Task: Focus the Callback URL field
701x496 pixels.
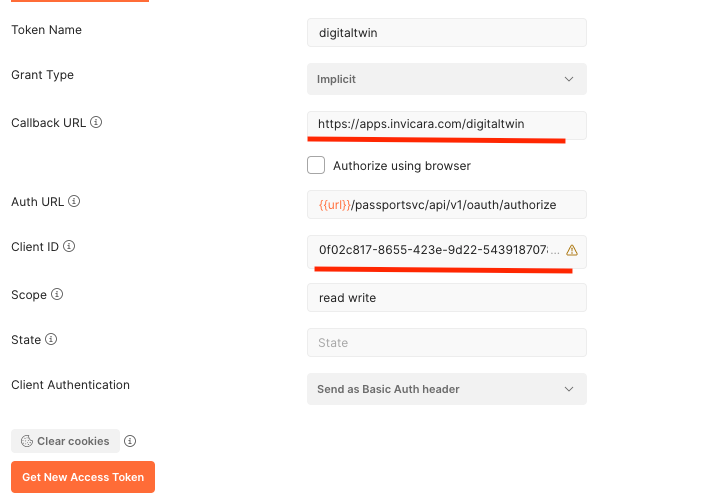Action: point(446,124)
